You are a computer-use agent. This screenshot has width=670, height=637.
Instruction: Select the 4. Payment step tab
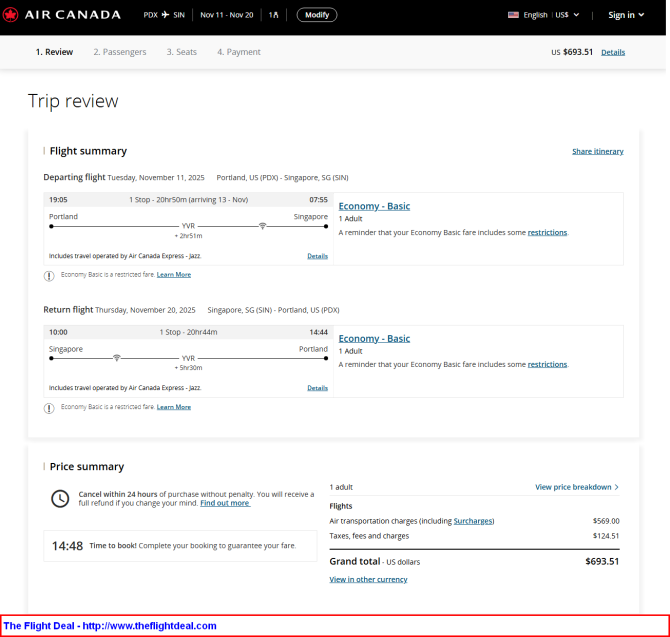pyautogui.click(x=238, y=52)
